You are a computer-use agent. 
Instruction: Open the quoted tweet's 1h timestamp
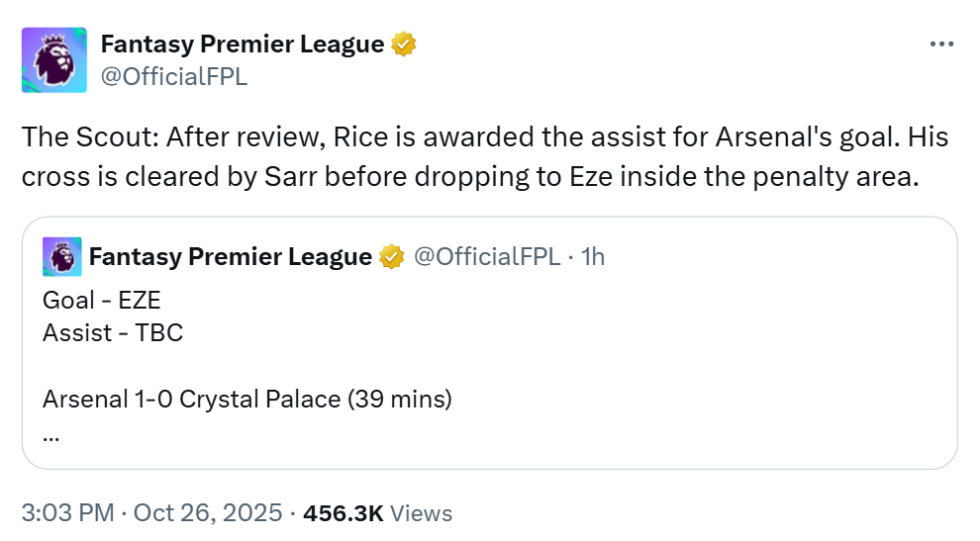[593, 257]
